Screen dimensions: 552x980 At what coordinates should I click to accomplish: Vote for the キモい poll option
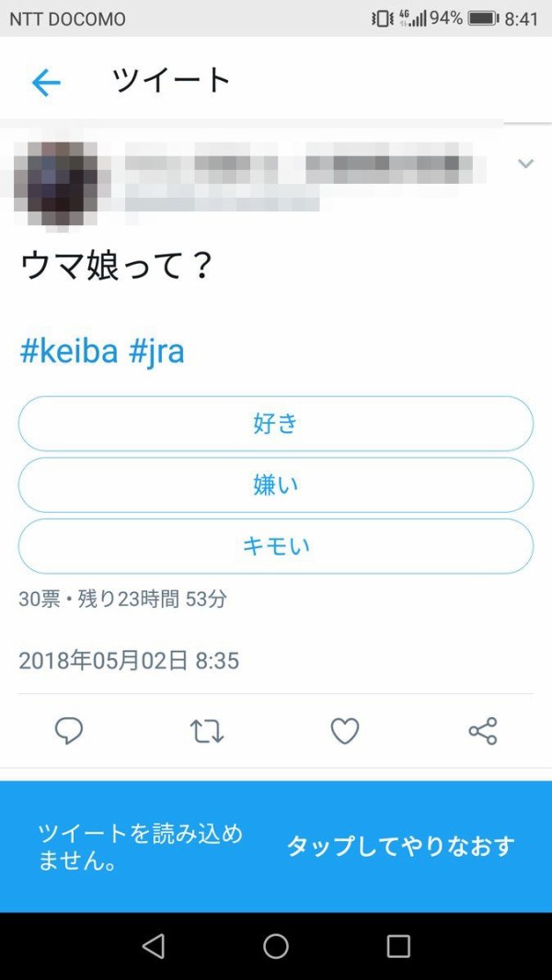click(x=276, y=546)
